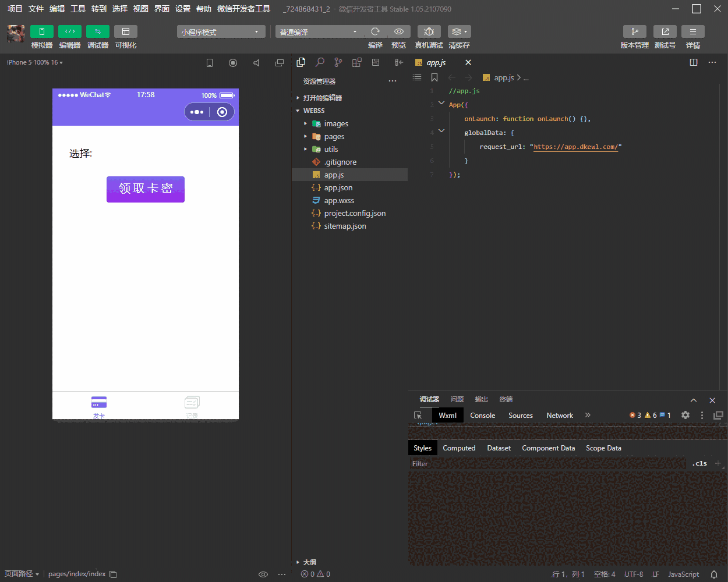Toggle the debugger panel button
Viewport: 728px width, 582px height.
click(98, 31)
